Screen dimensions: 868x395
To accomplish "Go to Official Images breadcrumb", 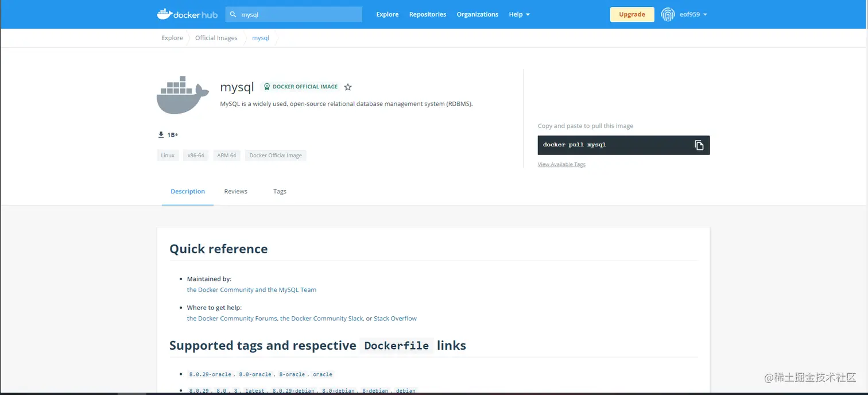I will (x=216, y=38).
